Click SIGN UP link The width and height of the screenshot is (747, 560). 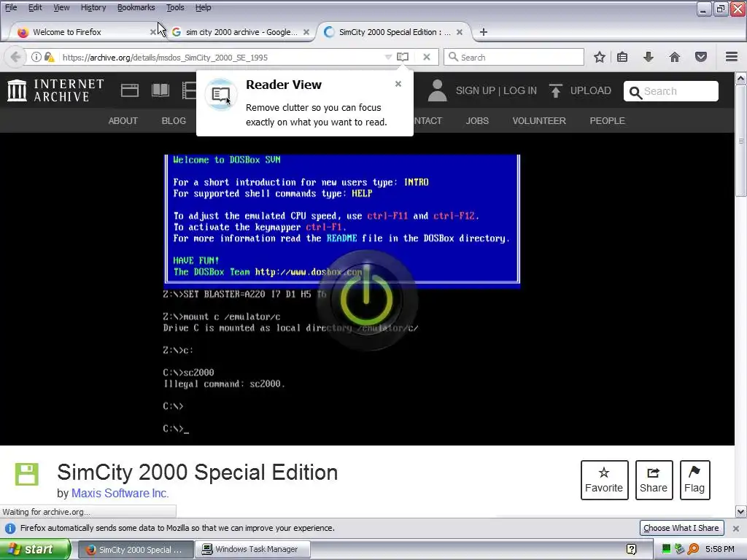[x=476, y=90]
